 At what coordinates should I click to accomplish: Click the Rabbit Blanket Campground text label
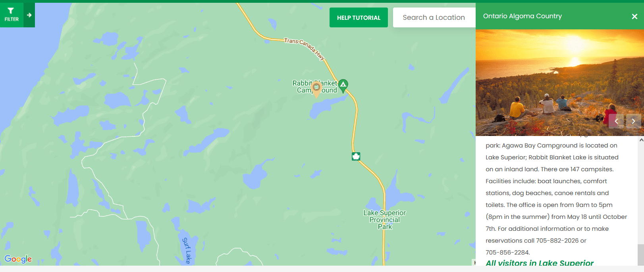pos(315,86)
